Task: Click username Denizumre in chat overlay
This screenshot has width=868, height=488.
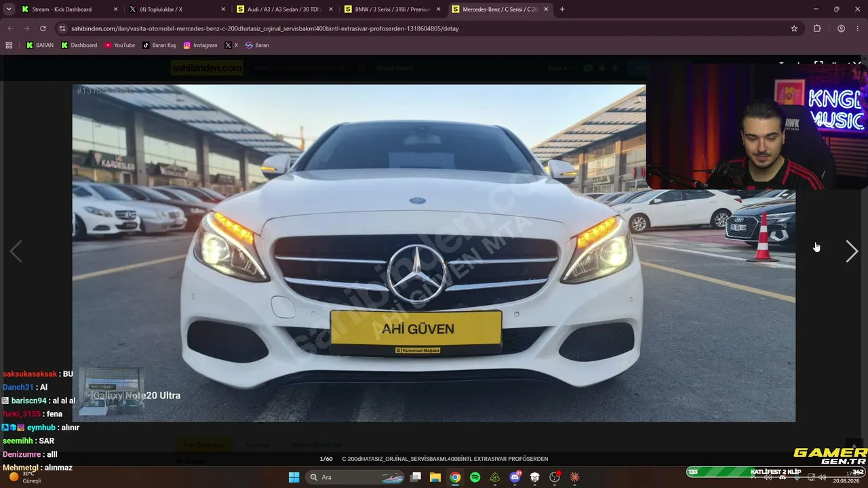Action: tap(22, 455)
